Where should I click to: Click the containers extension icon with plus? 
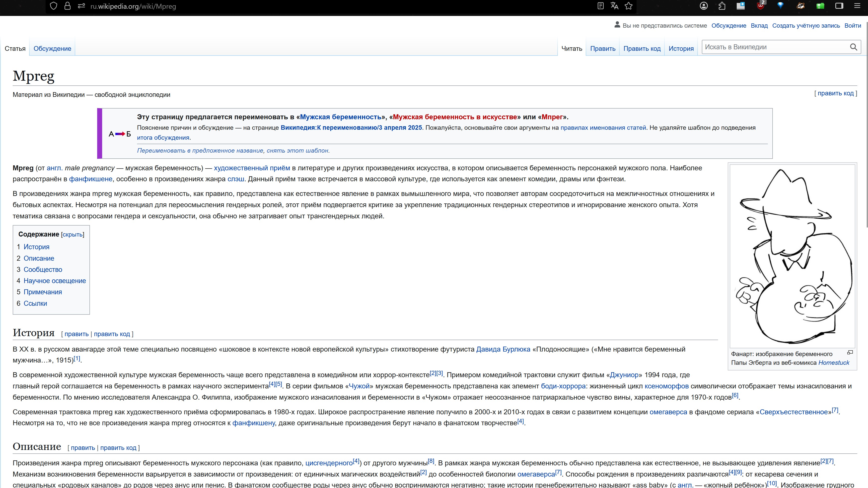(741, 6)
